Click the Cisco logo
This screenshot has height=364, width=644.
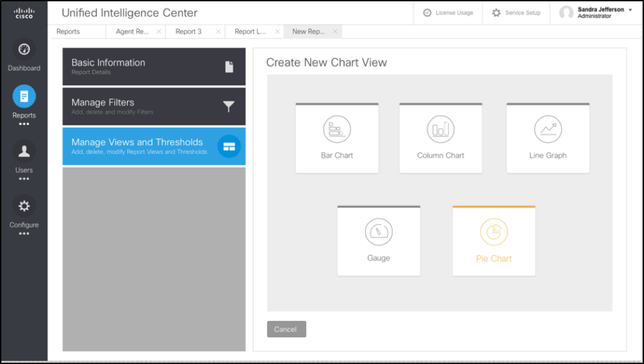point(24,12)
